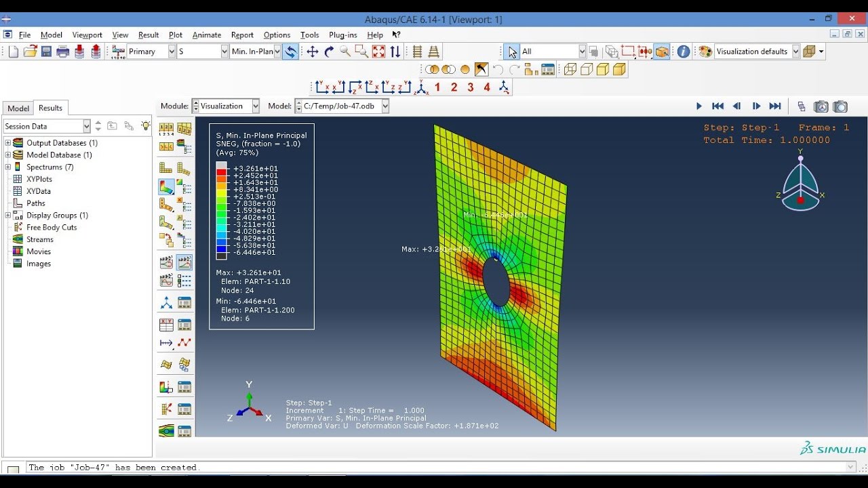Image resolution: width=868 pixels, height=488 pixels.
Task: Apply the XY front view icon
Action: [x=322, y=87]
